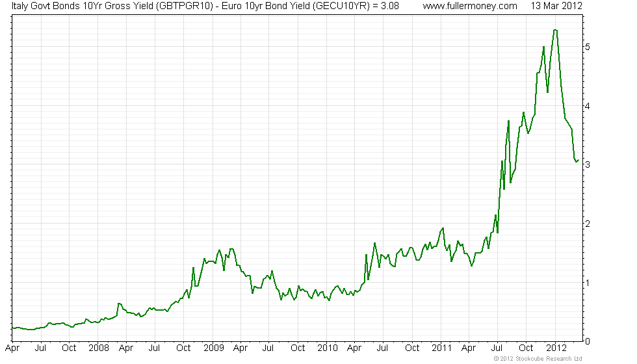Select the y-axis value 2
This screenshot has width=637, height=364.
[x=587, y=224]
